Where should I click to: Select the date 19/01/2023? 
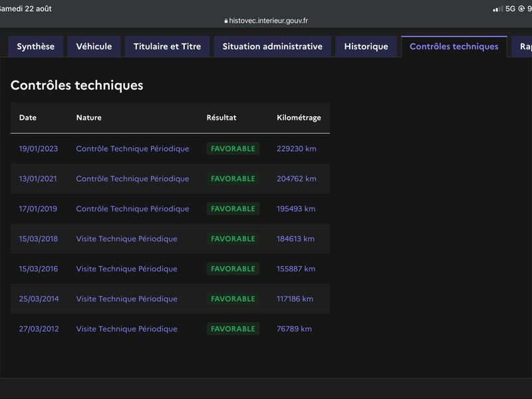pyautogui.click(x=39, y=148)
